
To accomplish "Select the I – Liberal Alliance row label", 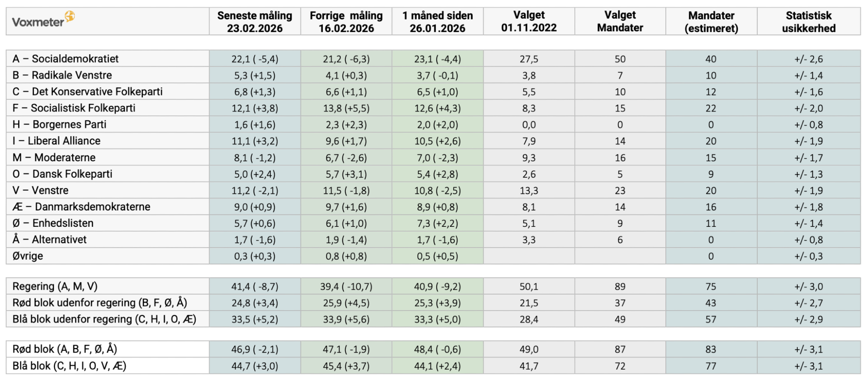I will pyautogui.click(x=56, y=141).
